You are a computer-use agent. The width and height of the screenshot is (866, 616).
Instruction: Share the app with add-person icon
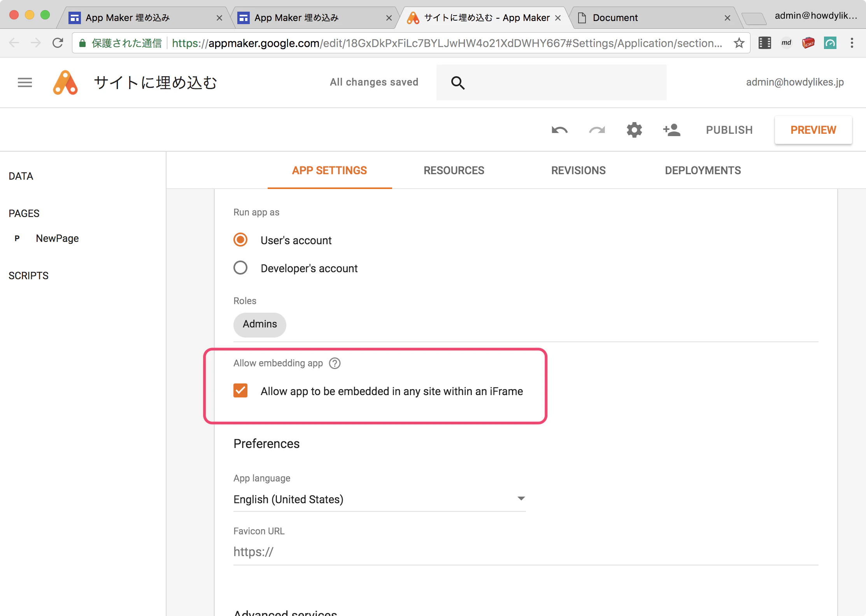tap(671, 130)
